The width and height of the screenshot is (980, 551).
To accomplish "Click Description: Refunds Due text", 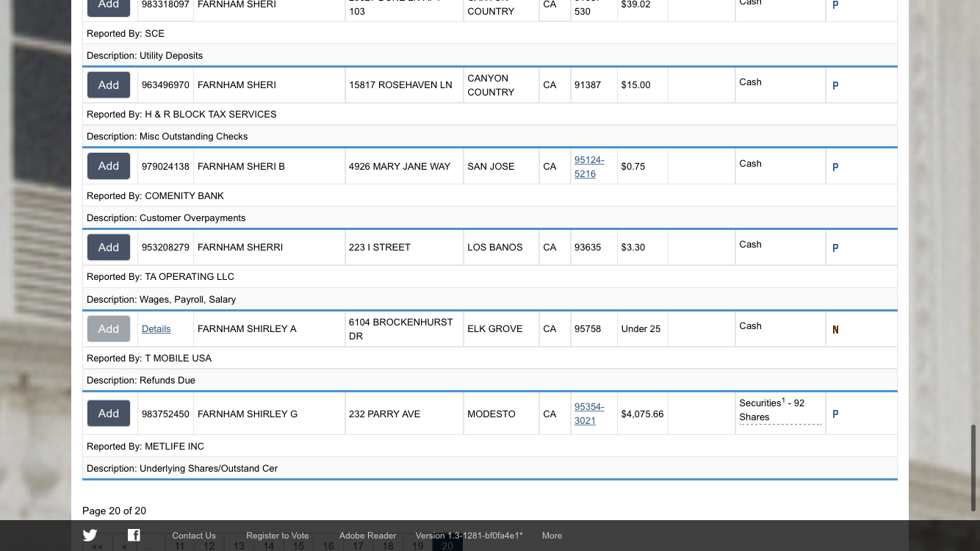I will (141, 381).
